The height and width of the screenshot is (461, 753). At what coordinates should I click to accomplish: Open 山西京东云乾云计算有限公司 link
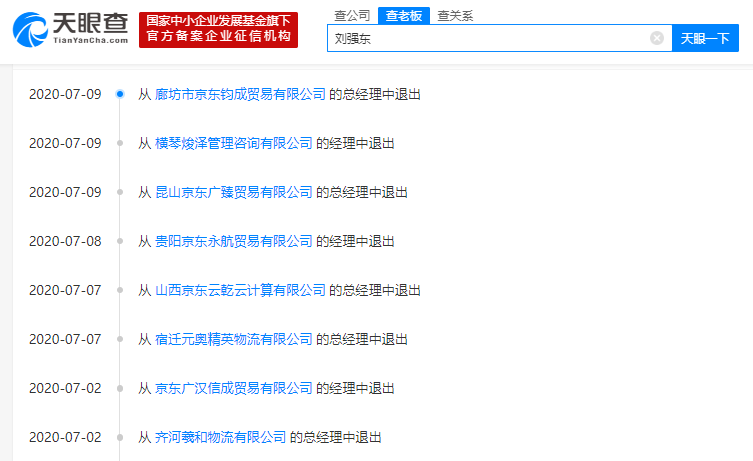pos(240,290)
